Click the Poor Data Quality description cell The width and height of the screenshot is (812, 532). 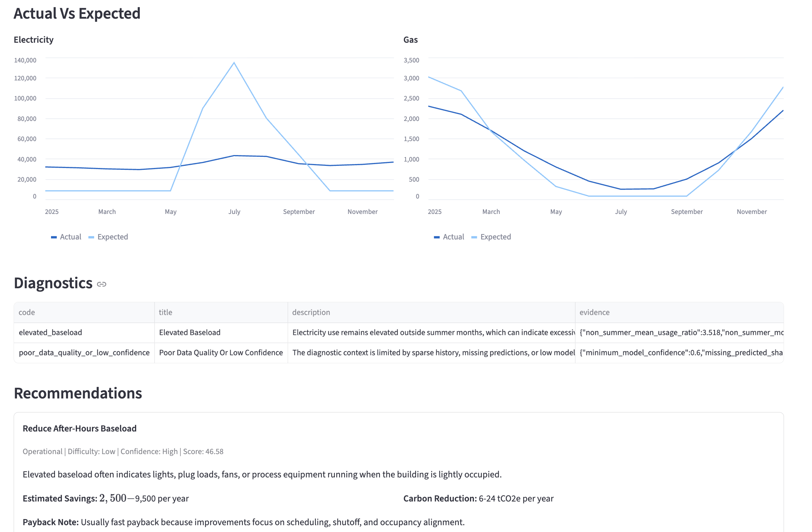coord(431,353)
